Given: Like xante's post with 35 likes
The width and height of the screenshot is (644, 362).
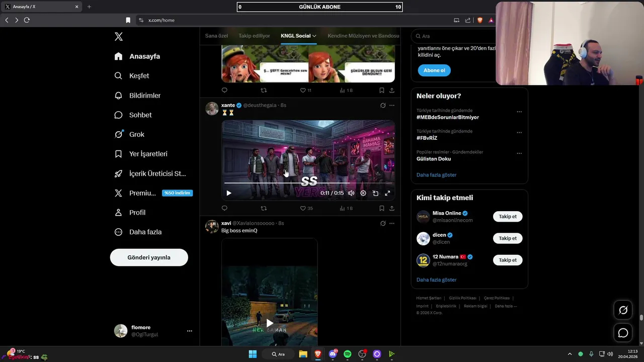Looking at the screenshot, I should [306, 208].
